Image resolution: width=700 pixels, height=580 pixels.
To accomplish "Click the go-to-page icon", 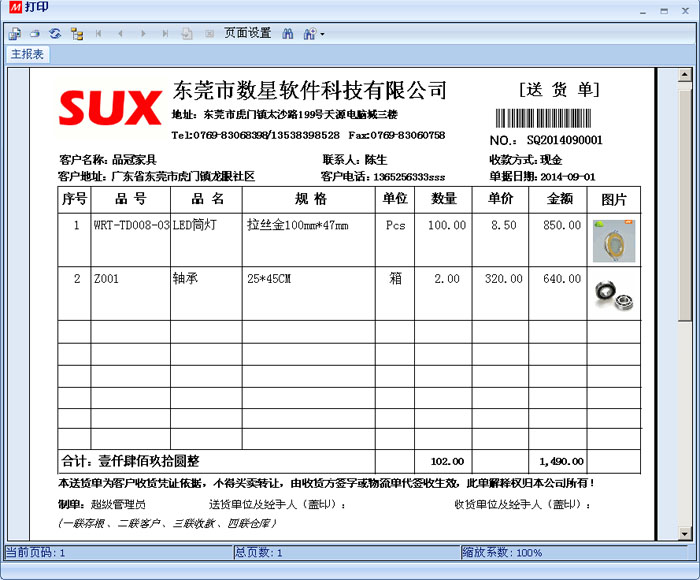I will coord(187,34).
